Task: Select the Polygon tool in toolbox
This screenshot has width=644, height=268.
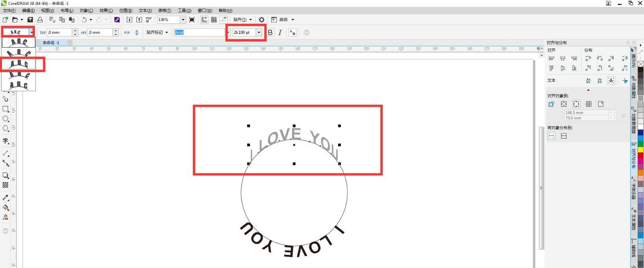Action: click(x=6, y=129)
